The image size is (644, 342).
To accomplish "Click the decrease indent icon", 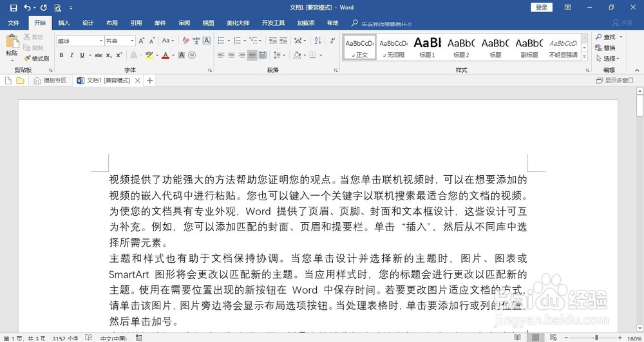I will 272,41.
